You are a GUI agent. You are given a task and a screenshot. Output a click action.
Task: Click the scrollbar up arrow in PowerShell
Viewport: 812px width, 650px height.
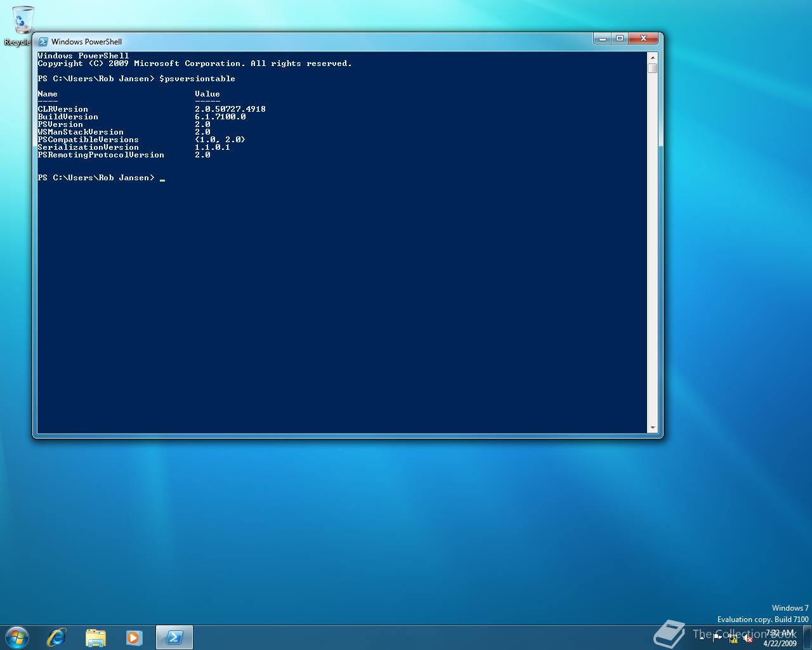click(652, 57)
